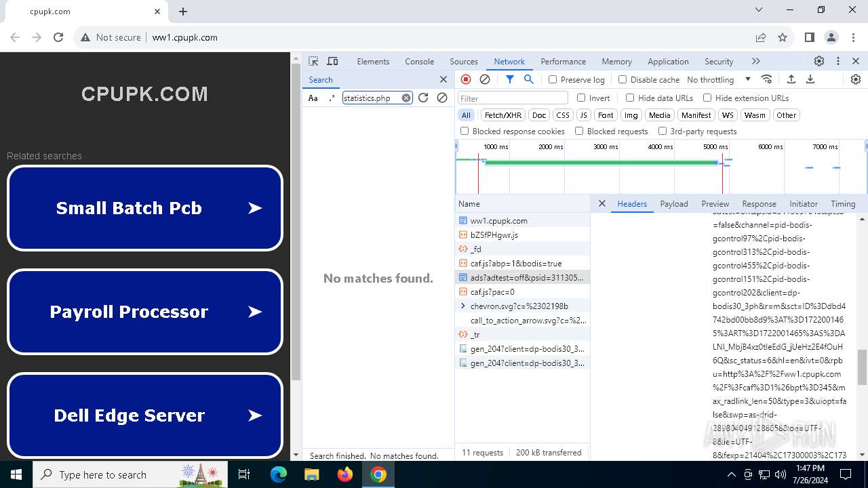Screen dimensions: 868x488
Task: Click the inspect element picker icon
Action: point(313,61)
